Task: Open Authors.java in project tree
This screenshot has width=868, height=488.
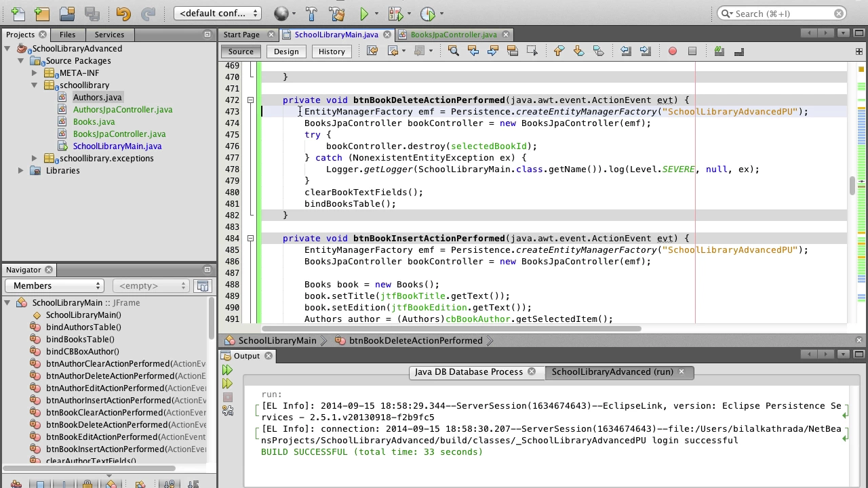Action: point(97,98)
